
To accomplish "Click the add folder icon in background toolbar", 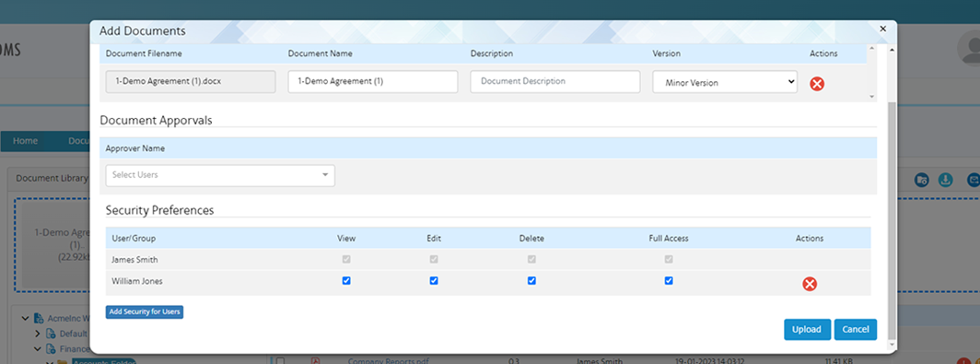I will tap(921, 180).
